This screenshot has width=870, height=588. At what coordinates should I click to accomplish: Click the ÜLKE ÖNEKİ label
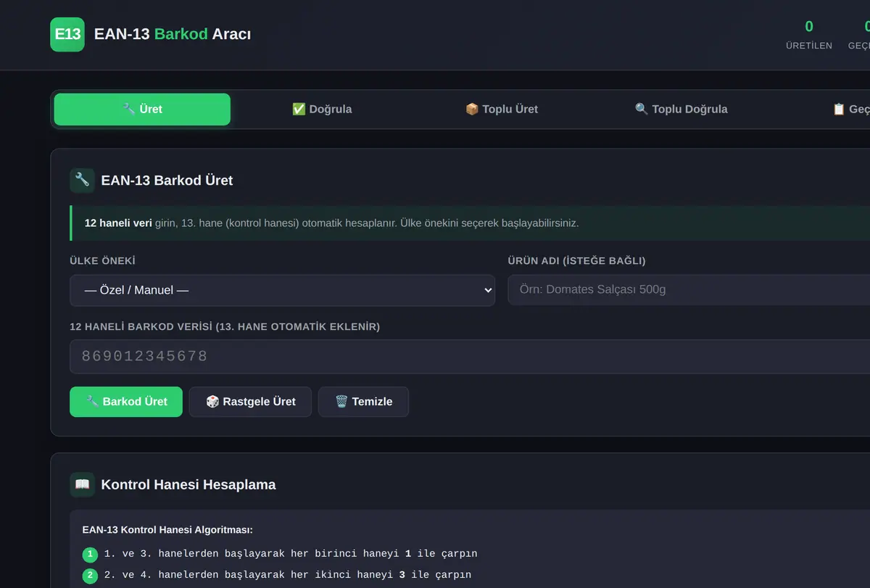[102, 261]
